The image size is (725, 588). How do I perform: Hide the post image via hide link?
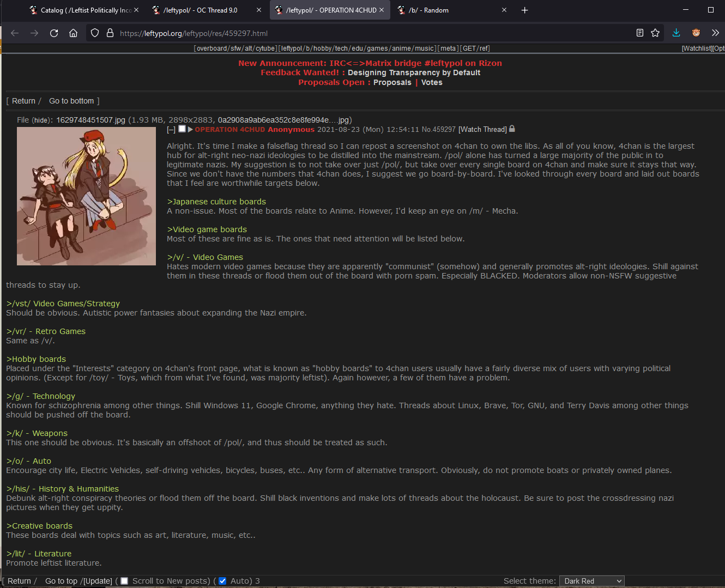point(41,120)
